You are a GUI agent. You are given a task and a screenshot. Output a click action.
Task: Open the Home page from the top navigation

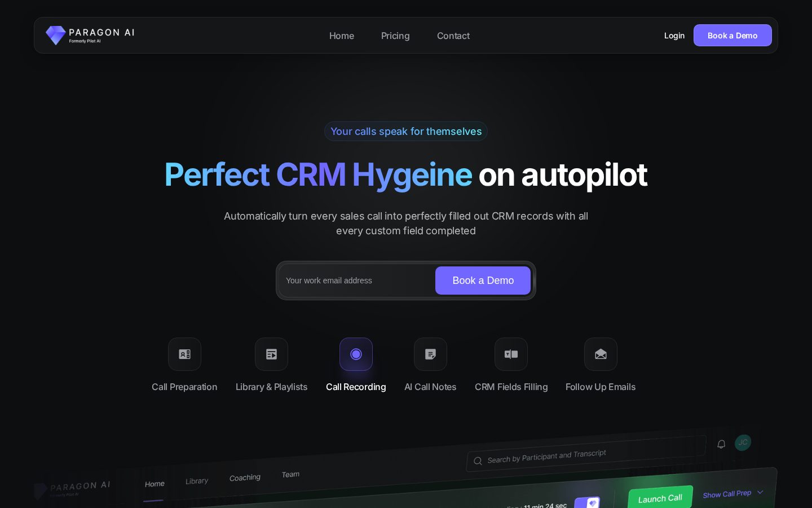pyautogui.click(x=342, y=36)
